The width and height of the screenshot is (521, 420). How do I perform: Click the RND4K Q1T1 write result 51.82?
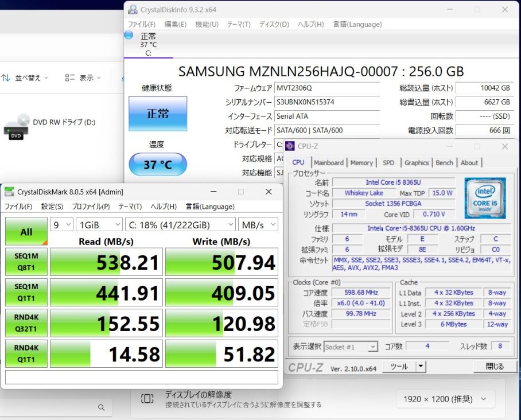tap(221, 353)
